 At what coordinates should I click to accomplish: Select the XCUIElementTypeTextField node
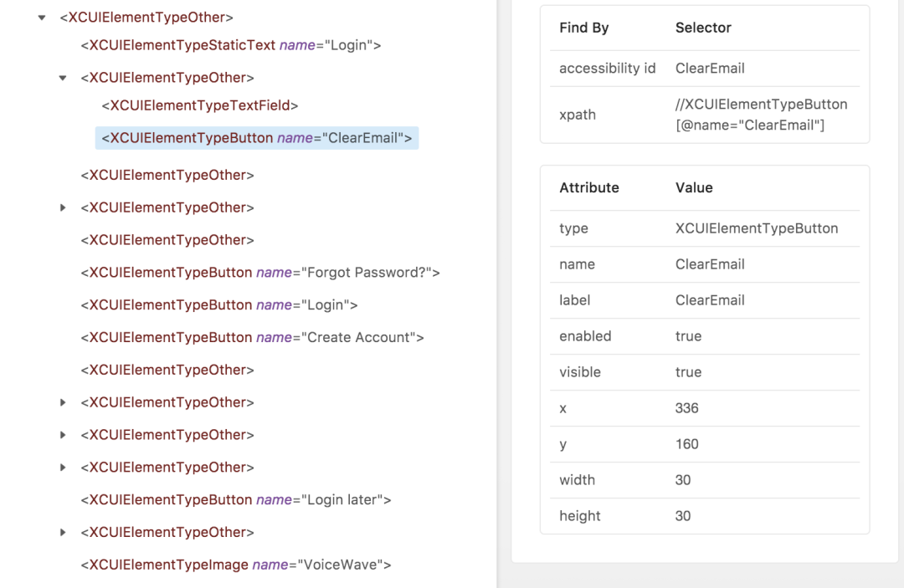coord(200,105)
